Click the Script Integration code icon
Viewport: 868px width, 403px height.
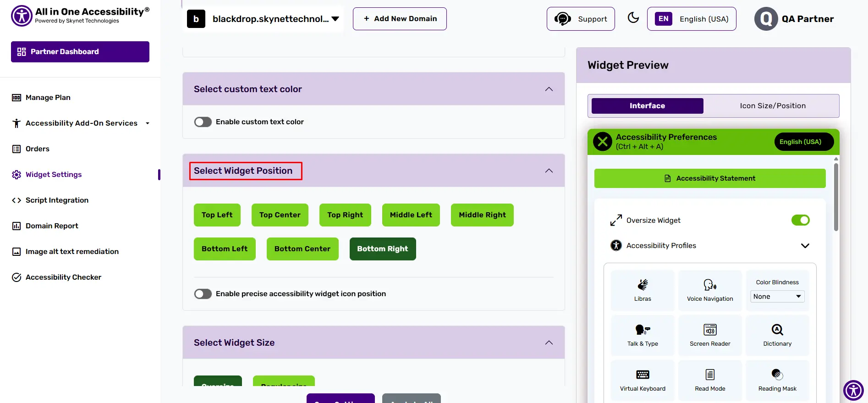pyautogui.click(x=16, y=200)
